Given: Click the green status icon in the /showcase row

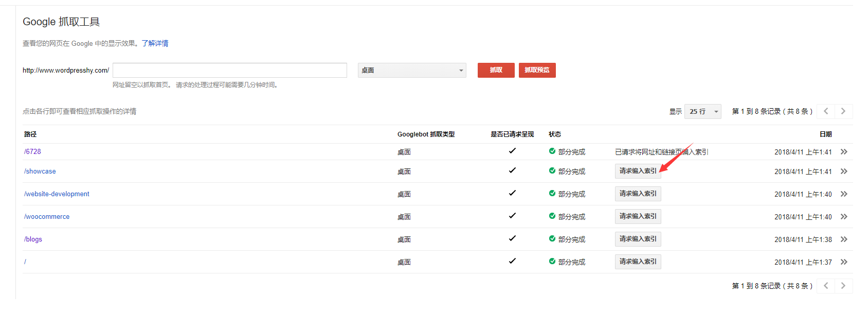Looking at the screenshot, I should [552, 171].
